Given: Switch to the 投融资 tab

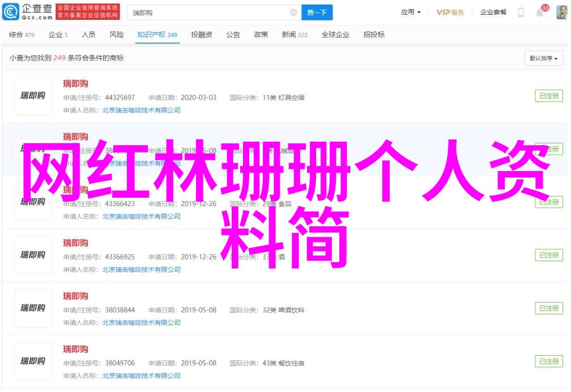Looking at the screenshot, I should [x=202, y=35].
